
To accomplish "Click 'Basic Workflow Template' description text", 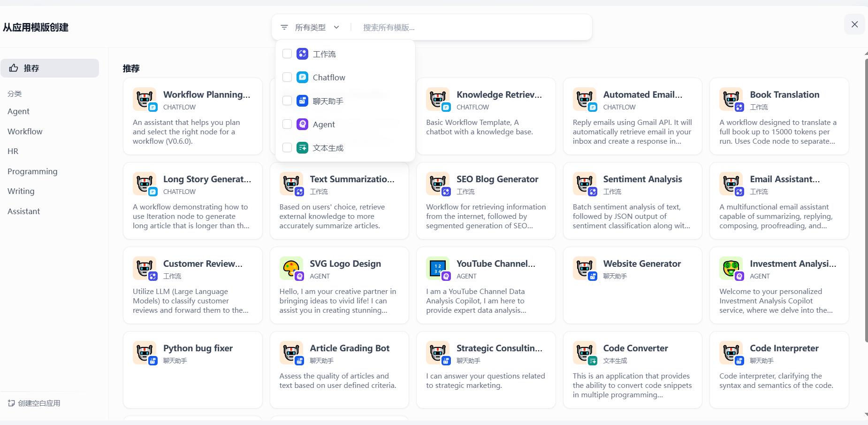I will [480, 127].
